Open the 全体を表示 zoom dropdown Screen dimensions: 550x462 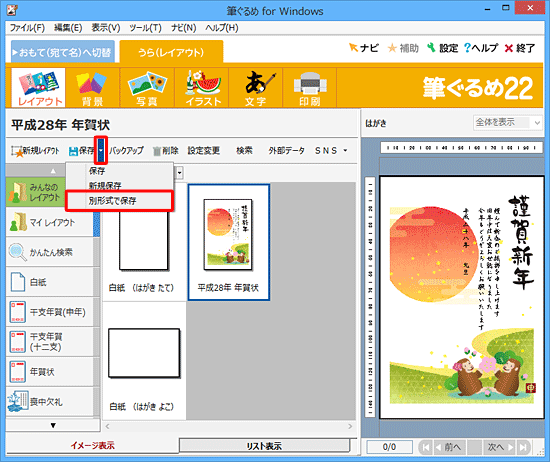pos(507,122)
